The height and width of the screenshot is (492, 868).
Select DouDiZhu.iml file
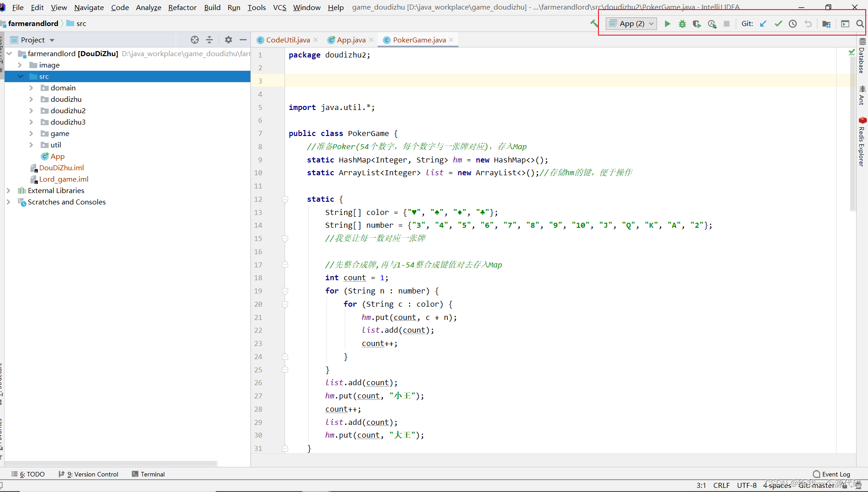[x=61, y=167]
